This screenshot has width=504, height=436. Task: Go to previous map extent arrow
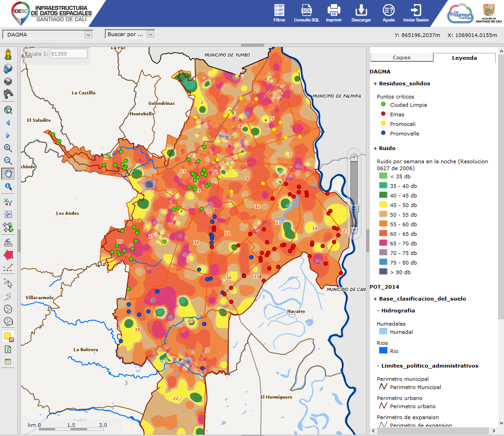(8, 123)
